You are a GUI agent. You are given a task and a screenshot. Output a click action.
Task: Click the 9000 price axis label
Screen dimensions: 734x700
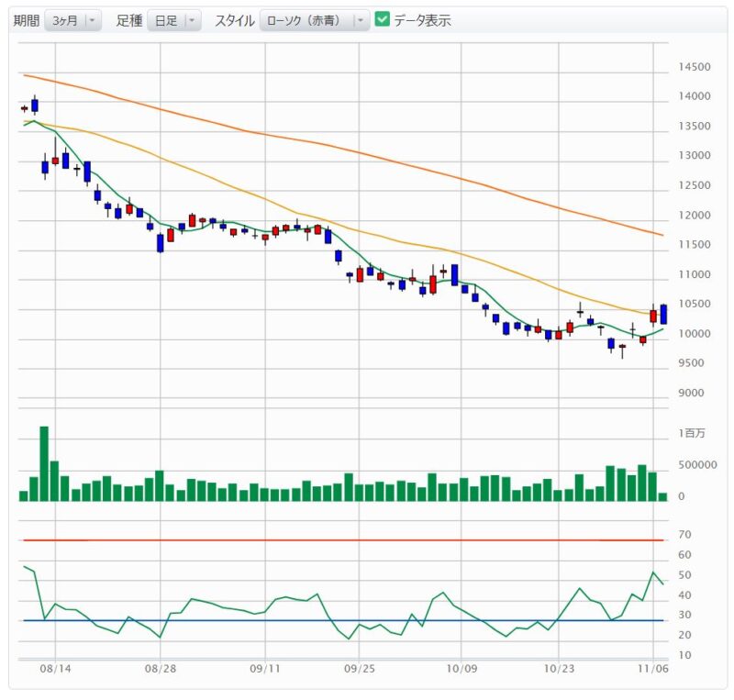[692, 394]
